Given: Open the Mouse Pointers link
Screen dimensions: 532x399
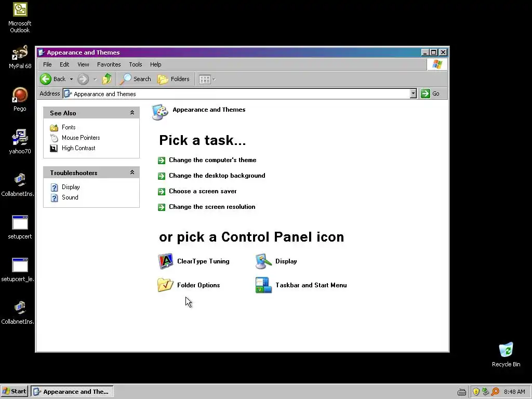Looking at the screenshot, I should (x=81, y=138).
